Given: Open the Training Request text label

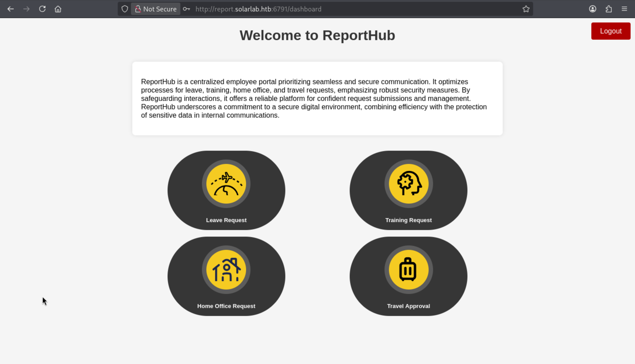Looking at the screenshot, I should (x=408, y=220).
